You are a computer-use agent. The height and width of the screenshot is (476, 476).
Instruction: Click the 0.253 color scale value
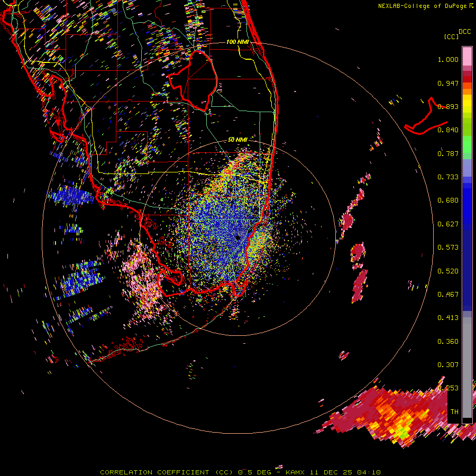448,388
